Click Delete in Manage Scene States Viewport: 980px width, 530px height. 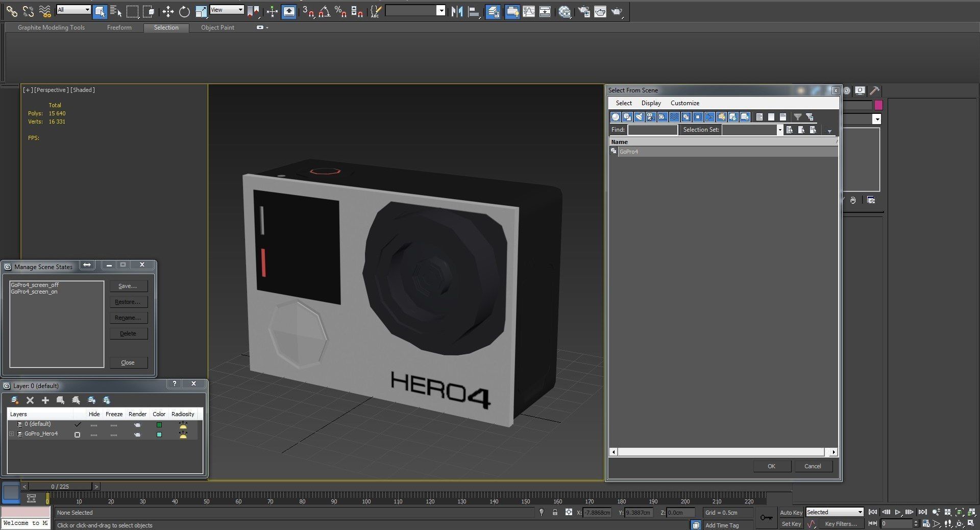click(x=128, y=333)
